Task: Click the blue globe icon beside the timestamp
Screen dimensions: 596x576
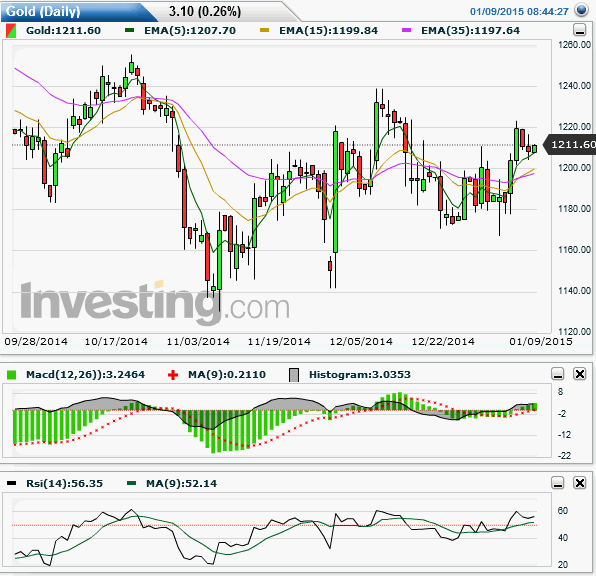Action: 582,10
